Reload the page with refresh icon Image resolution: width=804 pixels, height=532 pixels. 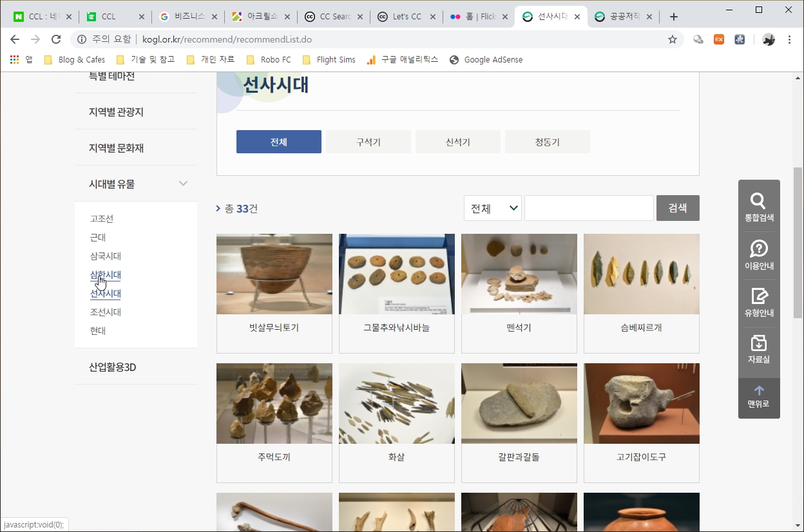click(56, 39)
